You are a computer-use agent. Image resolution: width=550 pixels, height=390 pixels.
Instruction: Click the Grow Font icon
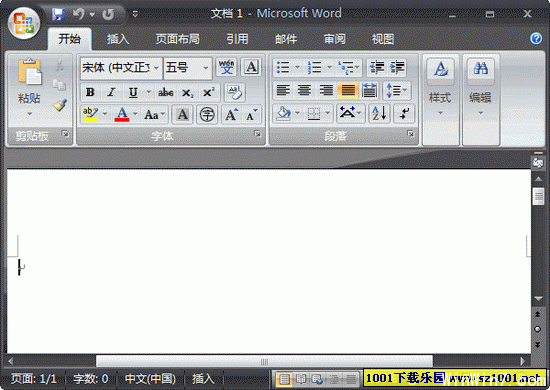pyautogui.click(x=232, y=114)
